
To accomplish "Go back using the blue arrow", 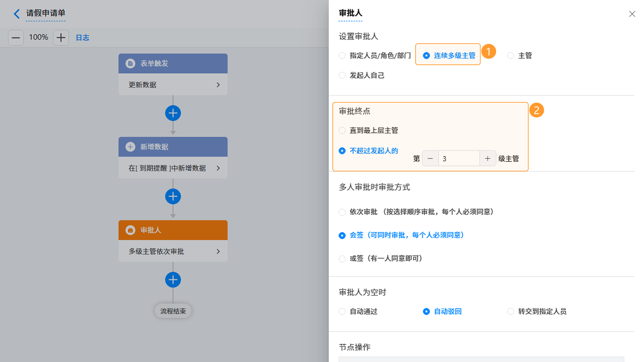I will point(16,13).
